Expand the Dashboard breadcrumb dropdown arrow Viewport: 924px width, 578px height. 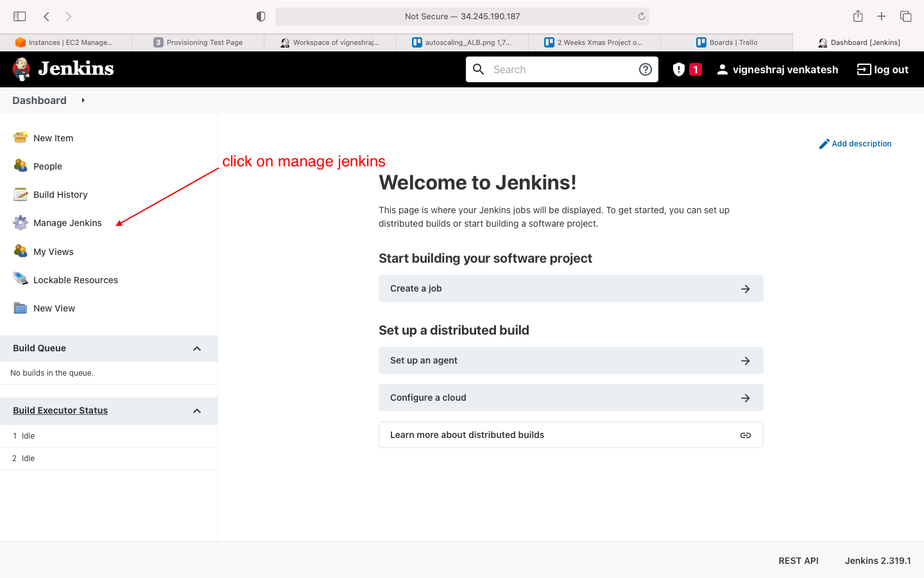[x=83, y=100]
